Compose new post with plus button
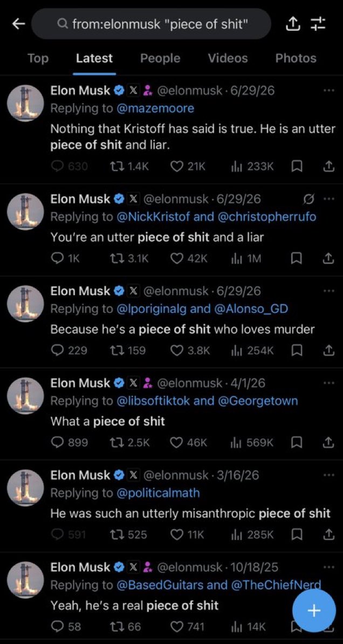This screenshot has width=343, height=644. (x=313, y=611)
